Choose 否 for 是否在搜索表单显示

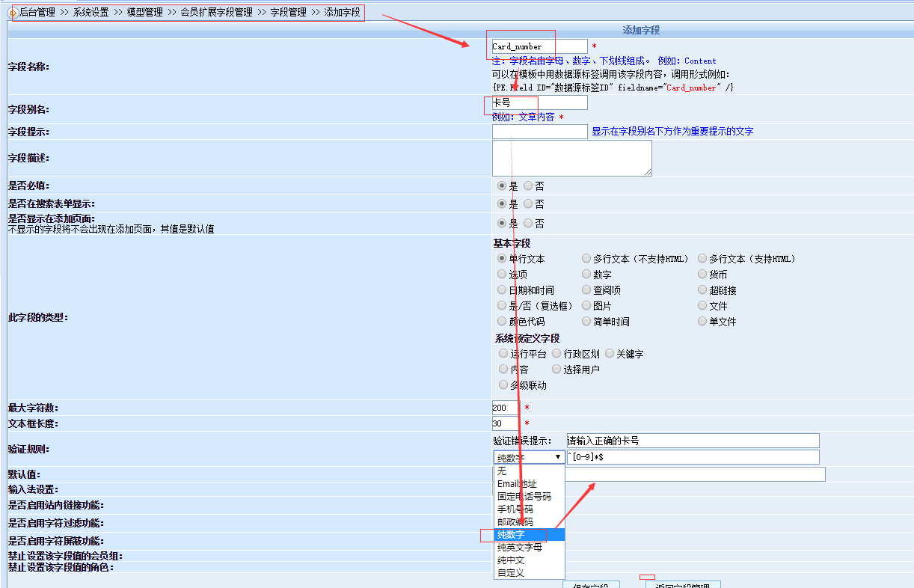coord(529,204)
